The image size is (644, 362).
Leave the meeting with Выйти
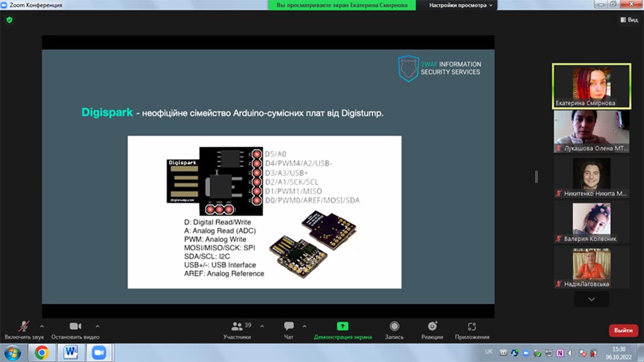pos(623,331)
